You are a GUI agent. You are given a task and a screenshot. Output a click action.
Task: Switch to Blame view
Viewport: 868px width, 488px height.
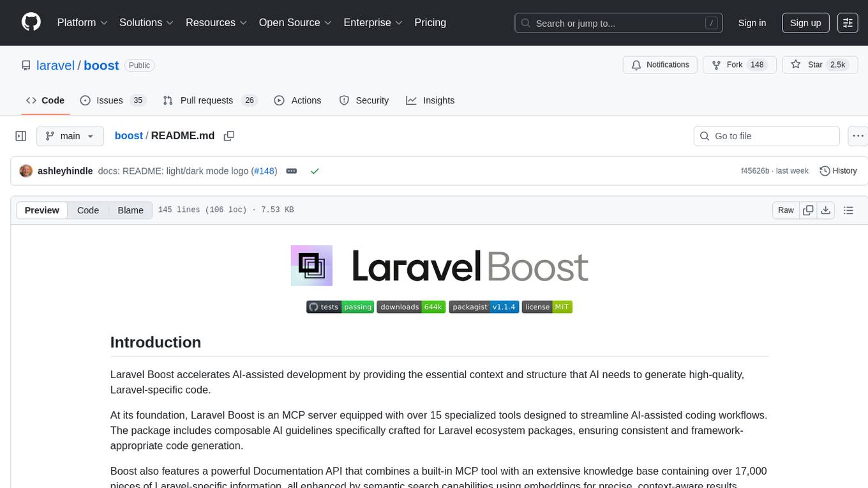coord(130,210)
